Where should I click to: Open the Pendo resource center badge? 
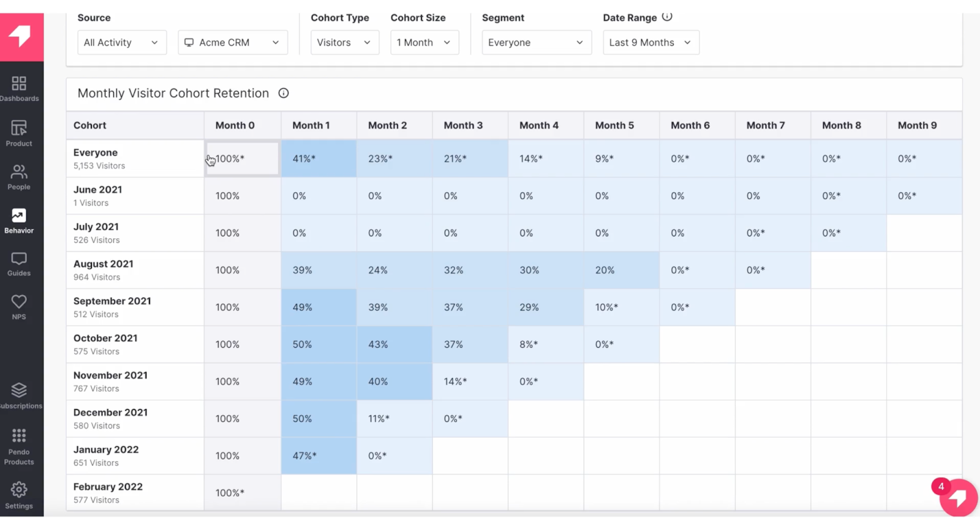click(958, 497)
